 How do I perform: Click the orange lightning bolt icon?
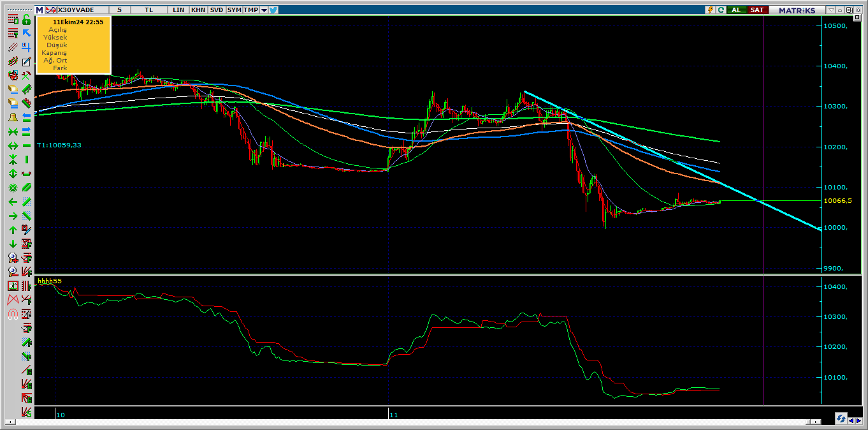click(710, 10)
